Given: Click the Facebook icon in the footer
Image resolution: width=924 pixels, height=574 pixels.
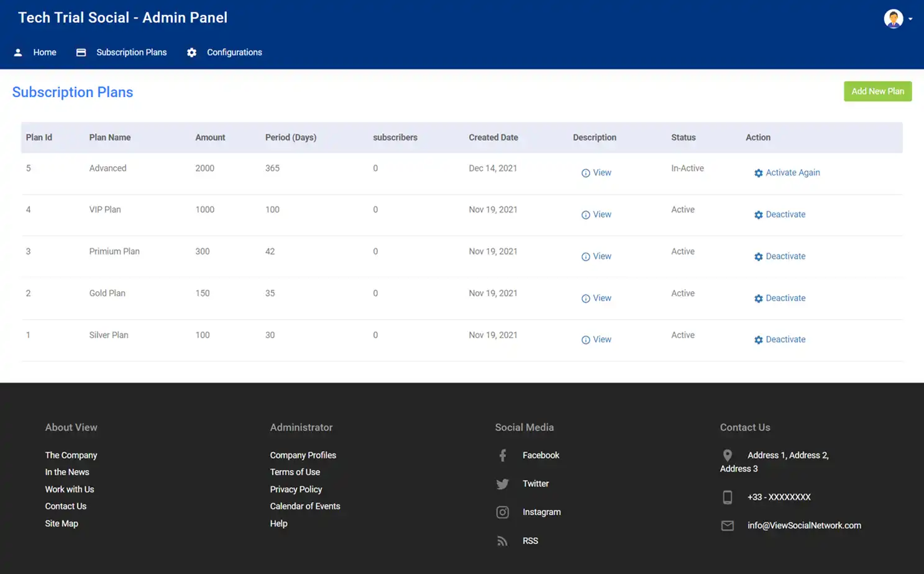Looking at the screenshot, I should pos(502,455).
